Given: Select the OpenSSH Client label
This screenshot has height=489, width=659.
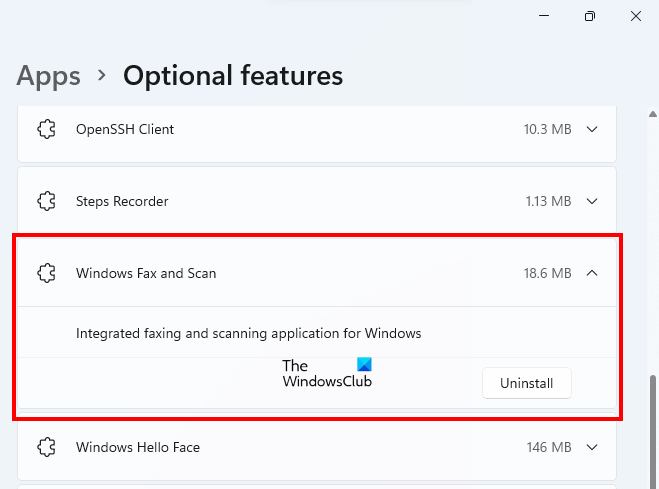Looking at the screenshot, I should tap(125, 129).
